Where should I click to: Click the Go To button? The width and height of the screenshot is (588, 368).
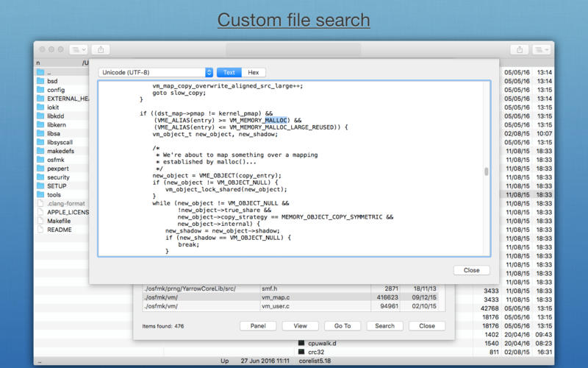tap(343, 326)
